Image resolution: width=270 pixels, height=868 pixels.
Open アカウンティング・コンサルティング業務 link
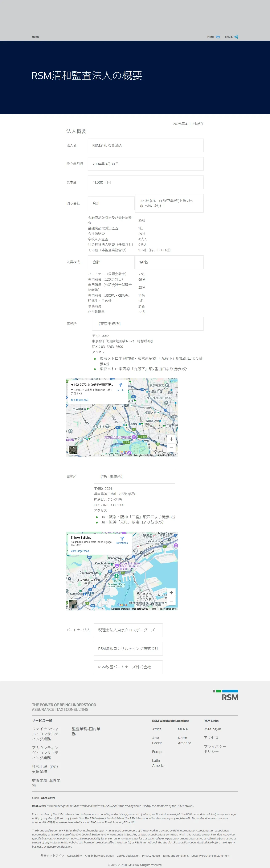(45, 753)
